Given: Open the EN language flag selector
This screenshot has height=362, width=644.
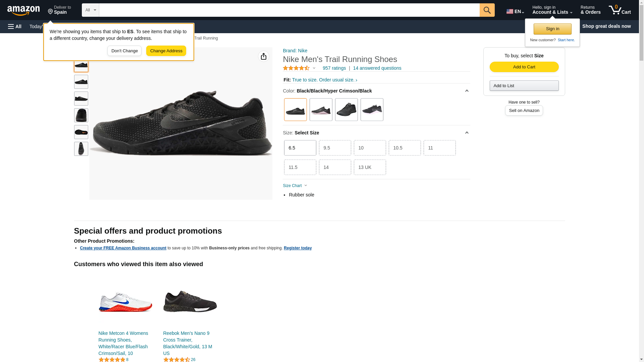Looking at the screenshot, I should coord(515,11).
